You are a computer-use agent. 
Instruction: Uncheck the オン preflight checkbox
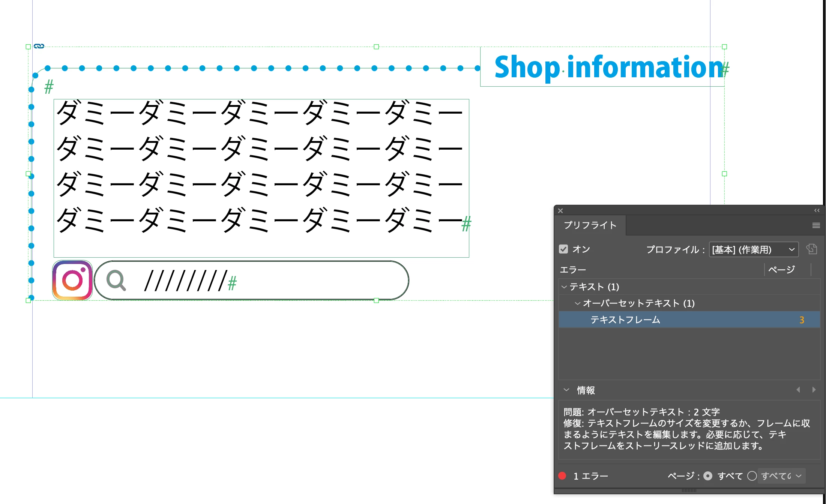563,249
